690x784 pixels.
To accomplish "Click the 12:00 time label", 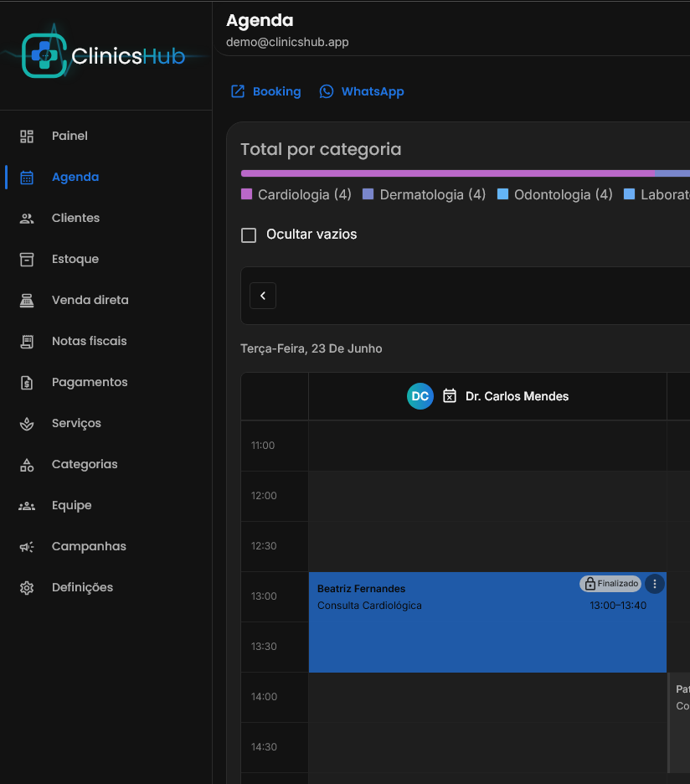I will point(264,496).
